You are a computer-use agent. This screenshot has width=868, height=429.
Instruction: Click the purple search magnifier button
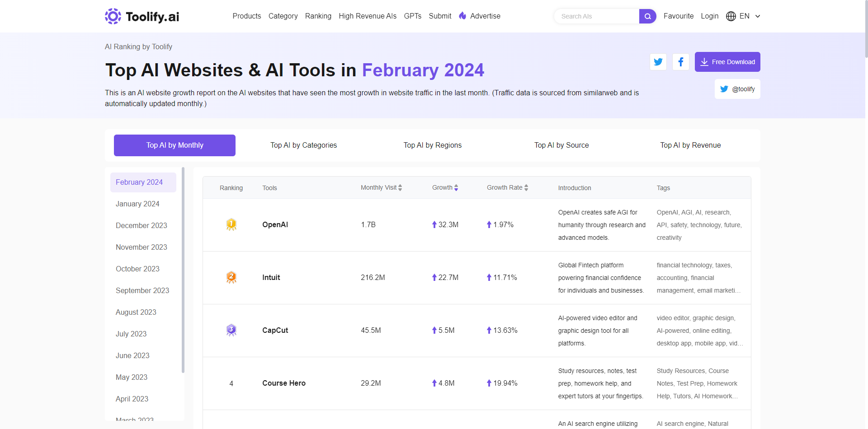click(x=647, y=16)
